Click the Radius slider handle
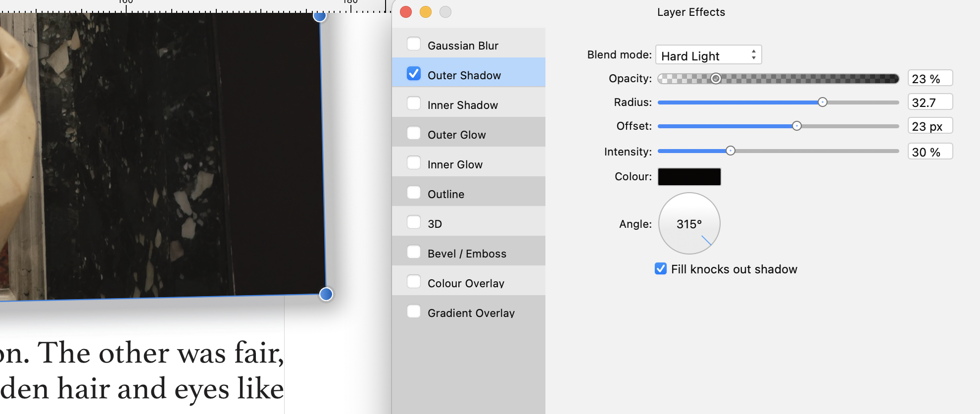The height and width of the screenshot is (414, 980). pyautogui.click(x=822, y=102)
